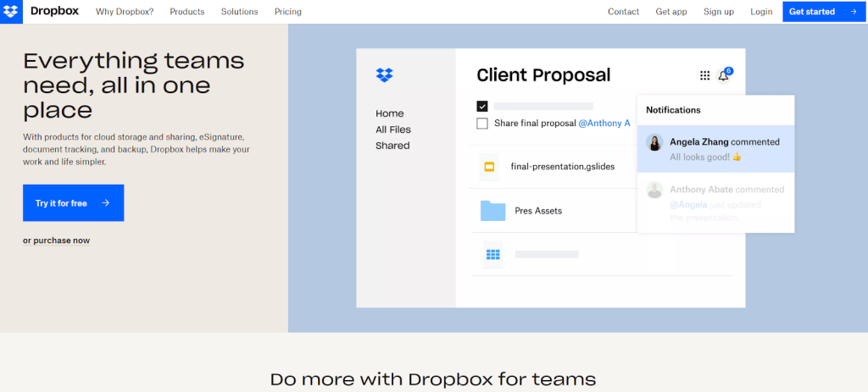Open Angela Zhang commented notification
The height and width of the screenshot is (392, 868).
point(715,149)
